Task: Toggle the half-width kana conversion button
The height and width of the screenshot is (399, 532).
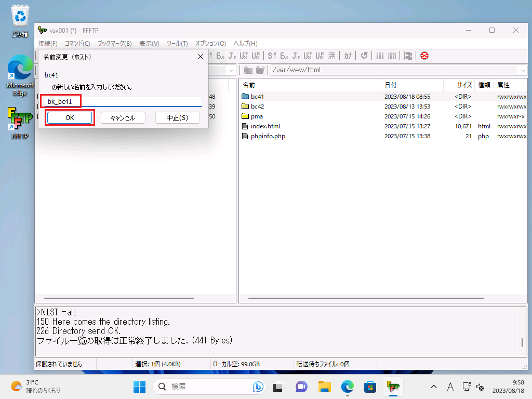Action: [348, 56]
